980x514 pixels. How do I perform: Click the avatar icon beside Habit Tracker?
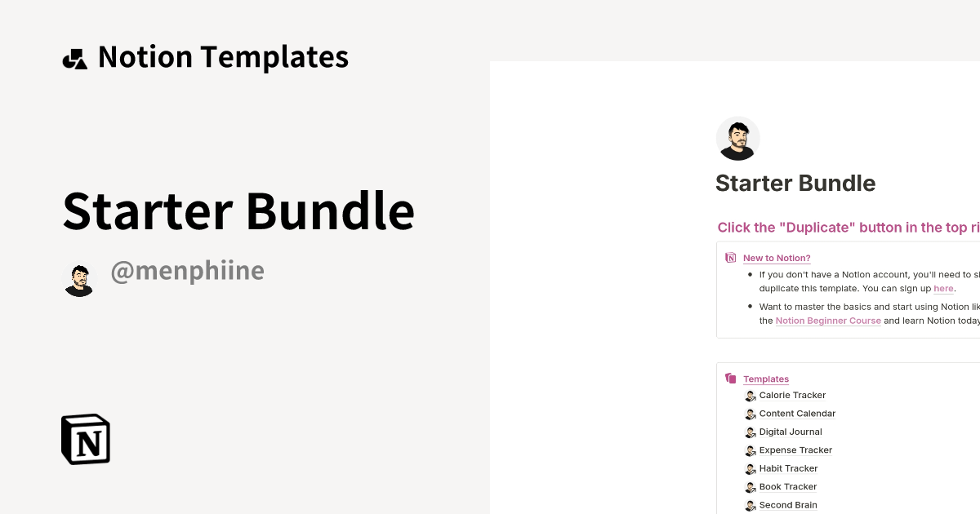(x=751, y=468)
